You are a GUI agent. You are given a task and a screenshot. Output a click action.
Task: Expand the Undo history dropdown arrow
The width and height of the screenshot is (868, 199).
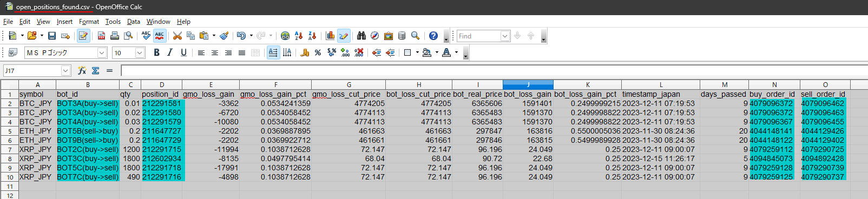[x=251, y=36]
